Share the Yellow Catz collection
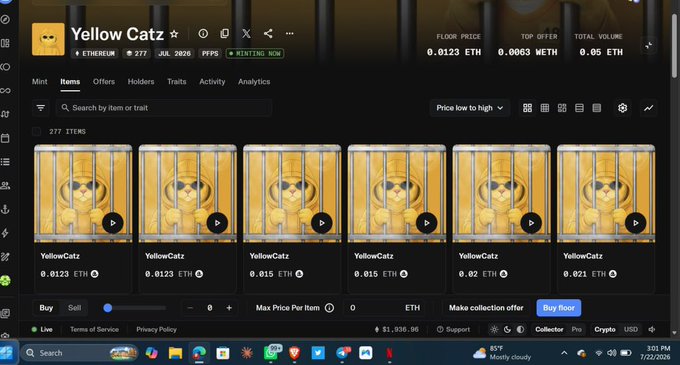This screenshot has width=680, height=365. [268, 33]
